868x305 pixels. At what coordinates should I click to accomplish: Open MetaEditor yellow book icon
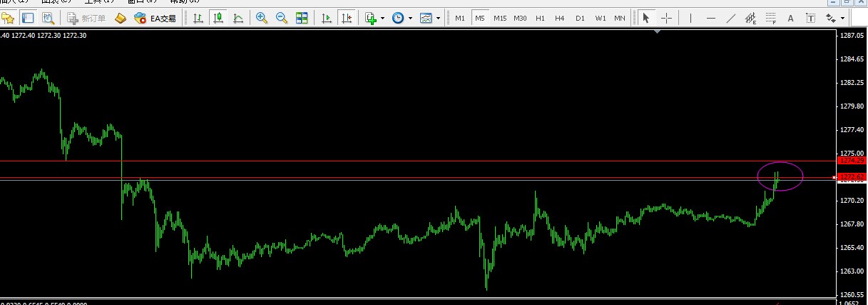(x=121, y=18)
